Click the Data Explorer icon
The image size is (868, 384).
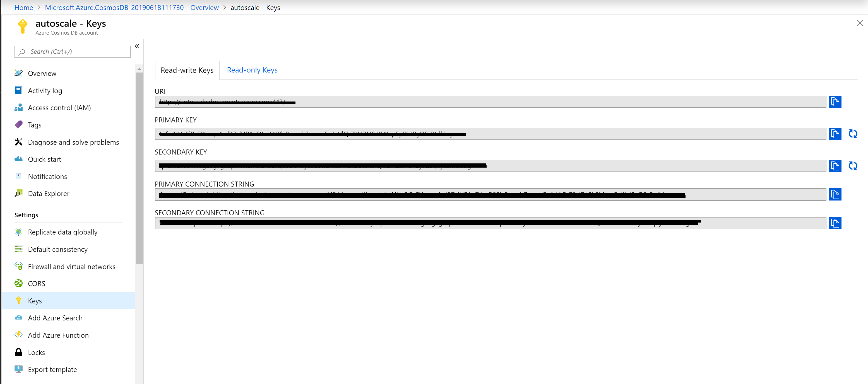(18, 193)
